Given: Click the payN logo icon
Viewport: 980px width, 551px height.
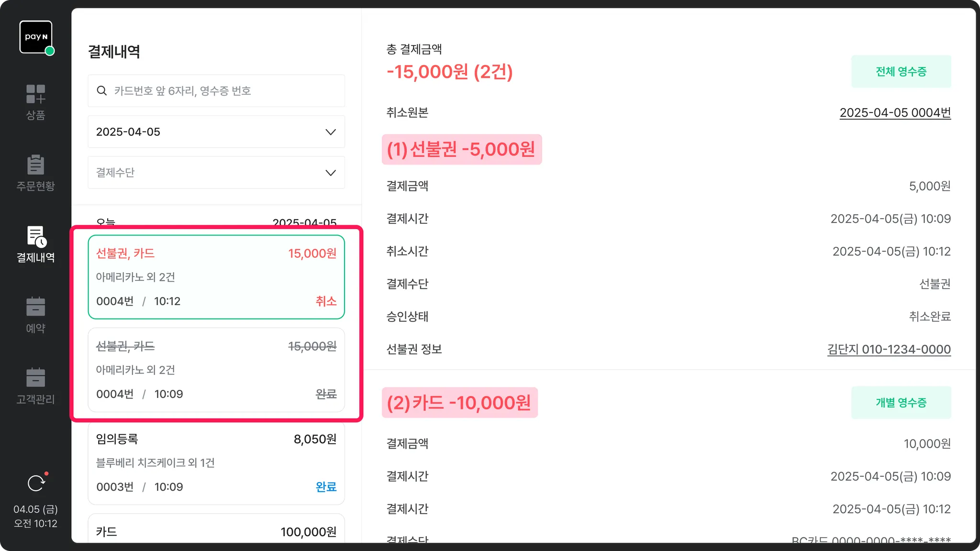Looking at the screenshot, I should (x=36, y=37).
